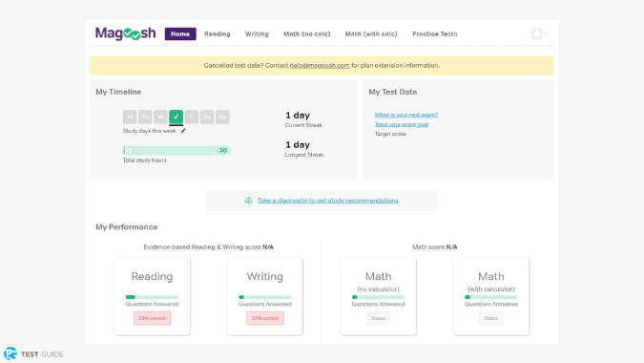Toggle the checked Thursday study day
Screen dimensions: 644x363
pyautogui.click(x=177, y=117)
